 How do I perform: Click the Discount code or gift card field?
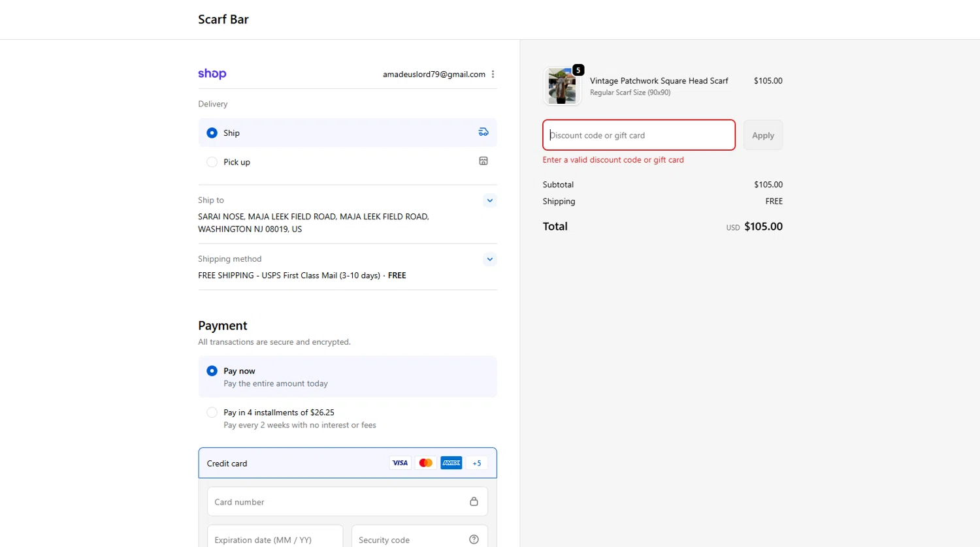639,135
